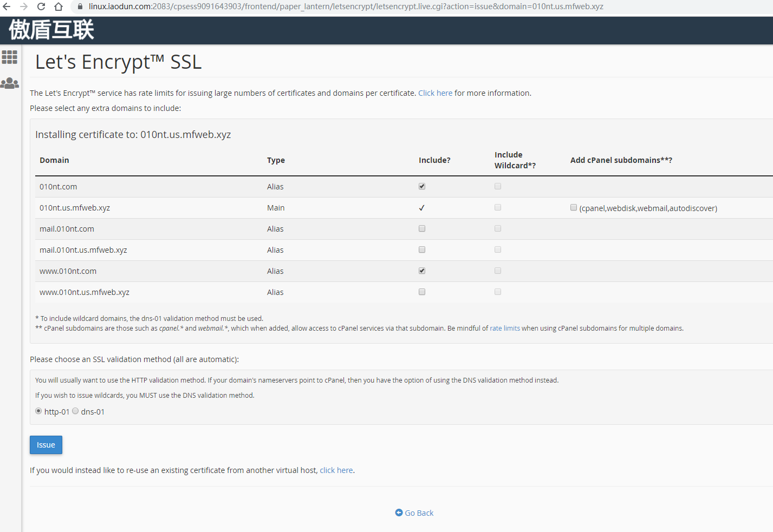This screenshot has width=773, height=532.
Task: Open the cPanel apps grid icon
Action: (x=10, y=57)
